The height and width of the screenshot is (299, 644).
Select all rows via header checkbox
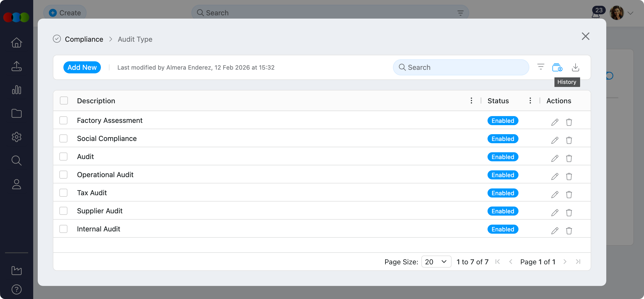click(64, 101)
